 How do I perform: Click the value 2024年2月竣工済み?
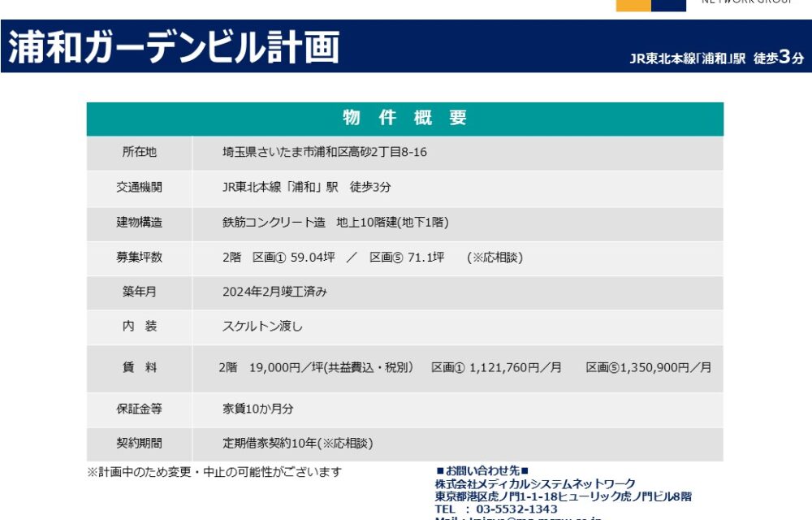click(274, 292)
